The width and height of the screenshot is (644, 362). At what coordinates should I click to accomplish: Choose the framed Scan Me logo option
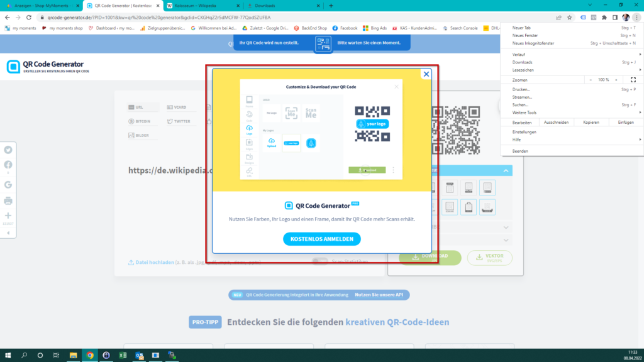pyautogui.click(x=292, y=113)
